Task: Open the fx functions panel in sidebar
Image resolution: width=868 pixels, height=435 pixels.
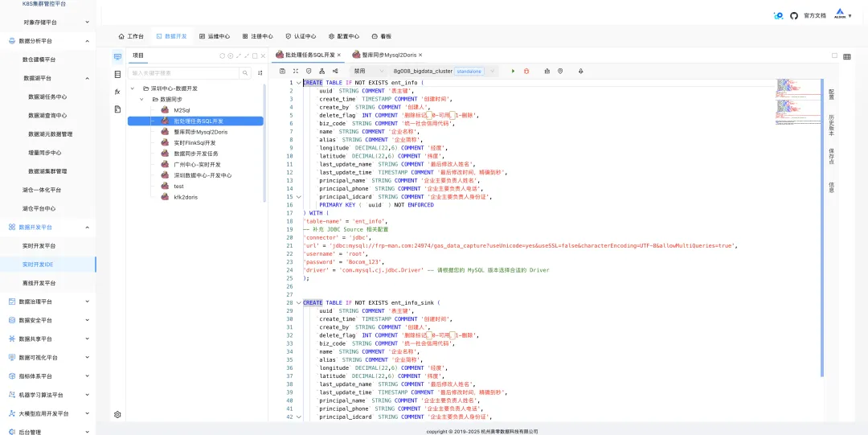Action: coord(117,92)
